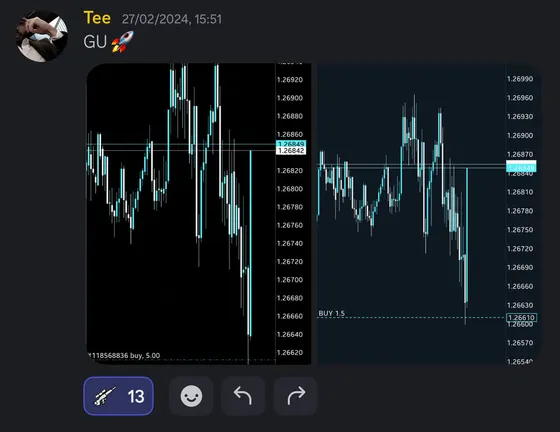
Task: Click the dashed BUY 1.5 entry line
Action: pos(411,317)
